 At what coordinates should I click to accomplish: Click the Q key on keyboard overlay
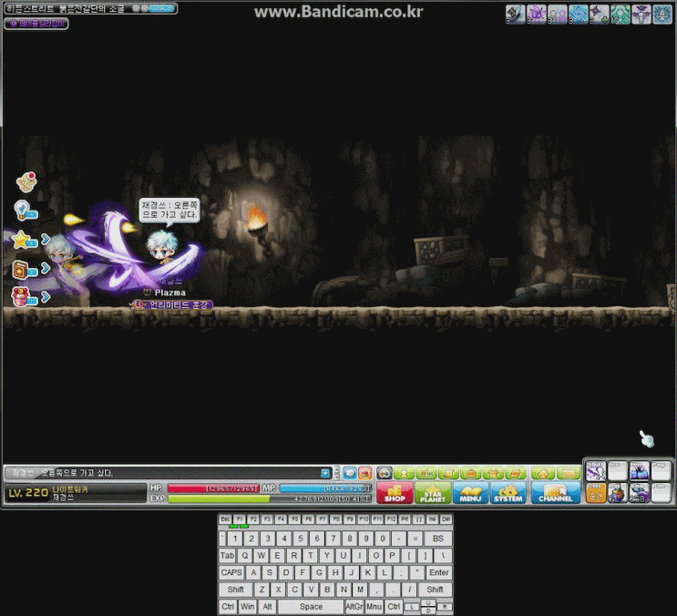pos(245,556)
